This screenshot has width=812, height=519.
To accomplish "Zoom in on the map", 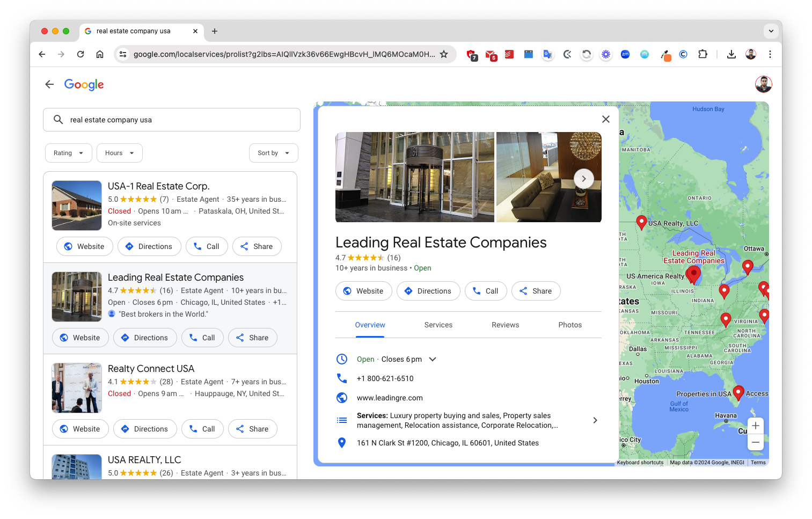I will (x=755, y=426).
